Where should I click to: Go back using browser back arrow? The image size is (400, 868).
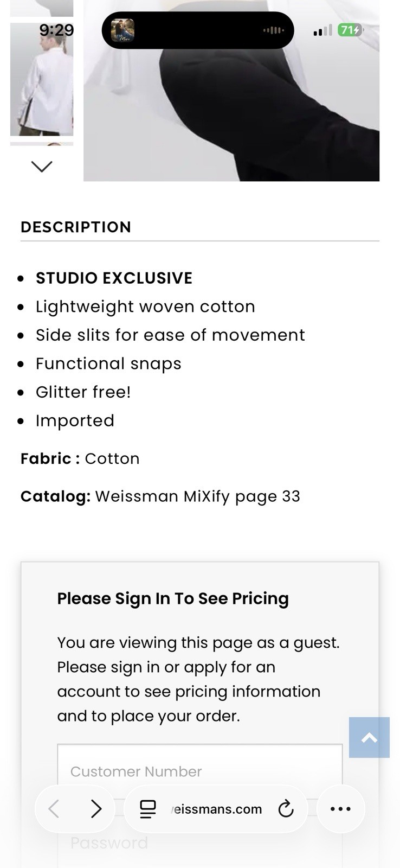[x=54, y=809]
